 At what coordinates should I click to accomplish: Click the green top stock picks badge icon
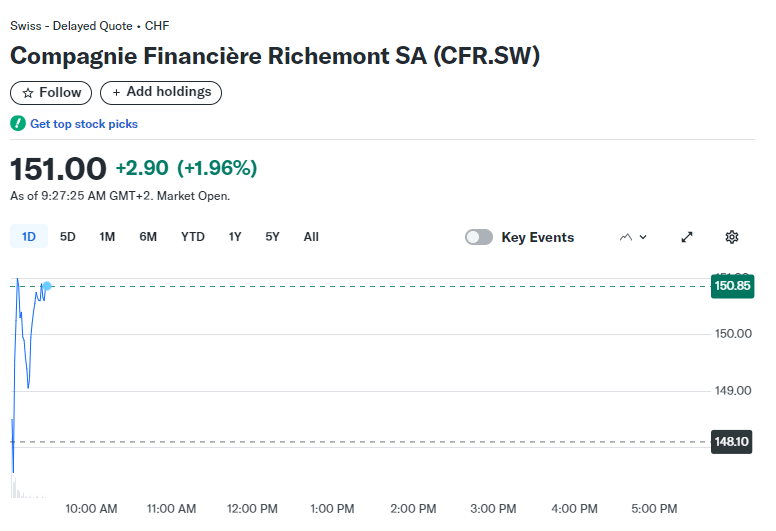coord(18,123)
